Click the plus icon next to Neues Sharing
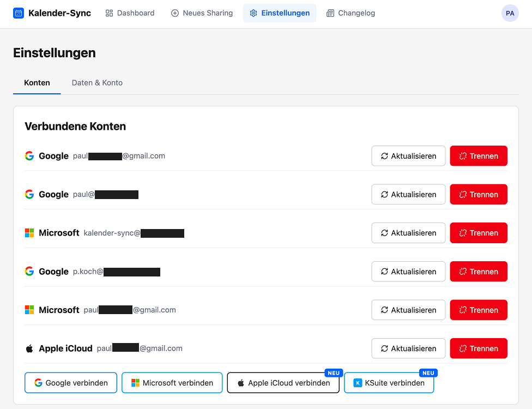 (x=174, y=13)
